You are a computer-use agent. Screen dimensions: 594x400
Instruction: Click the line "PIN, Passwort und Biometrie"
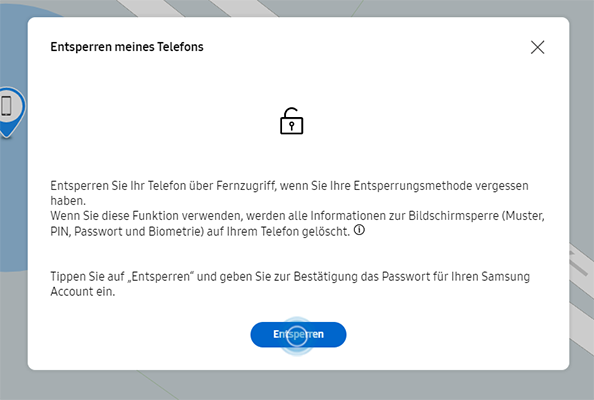200,231
